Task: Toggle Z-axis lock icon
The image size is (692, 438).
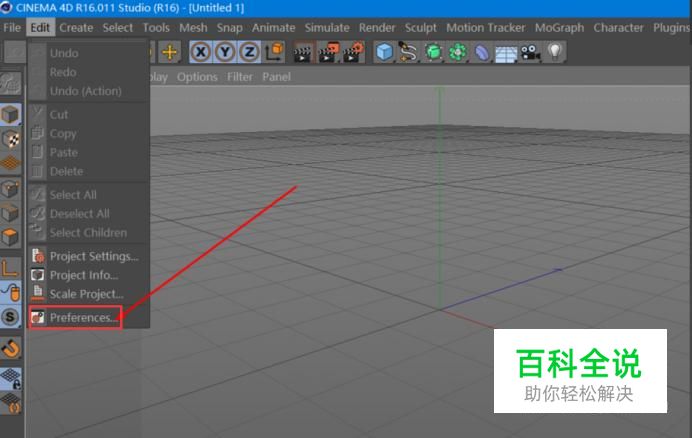Action: [x=249, y=52]
